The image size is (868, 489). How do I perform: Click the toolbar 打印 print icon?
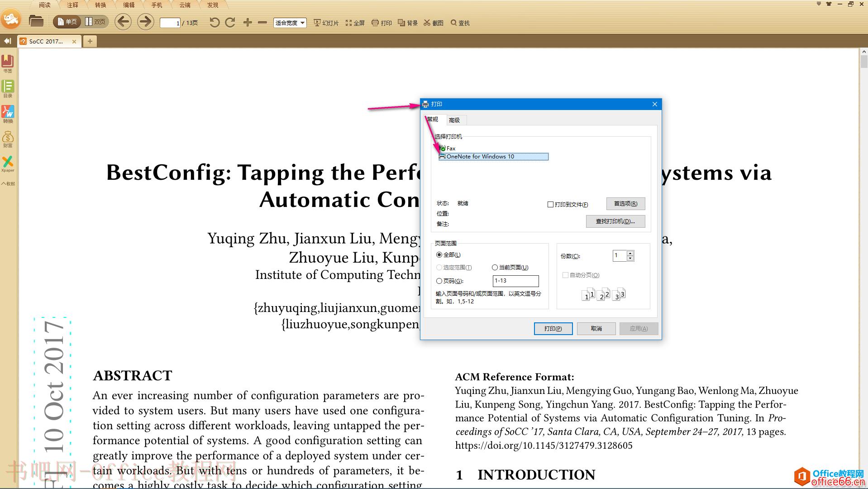coord(382,23)
